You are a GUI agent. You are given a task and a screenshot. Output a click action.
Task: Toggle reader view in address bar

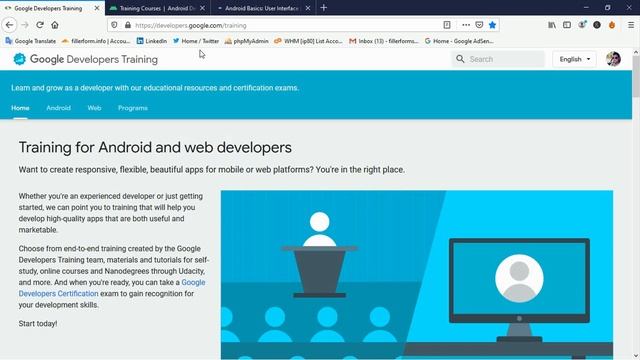(447, 25)
